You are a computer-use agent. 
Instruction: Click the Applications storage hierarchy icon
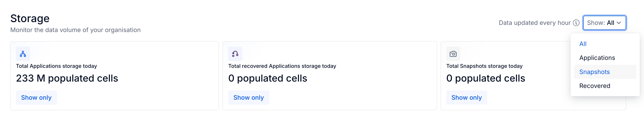23,54
